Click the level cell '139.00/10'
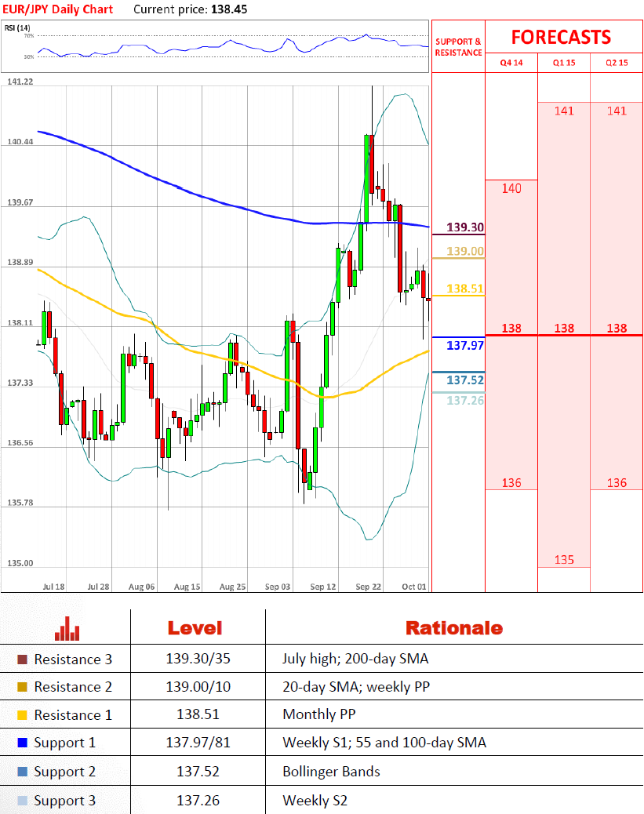This screenshot has height=814, width=644. coord(198,687)
